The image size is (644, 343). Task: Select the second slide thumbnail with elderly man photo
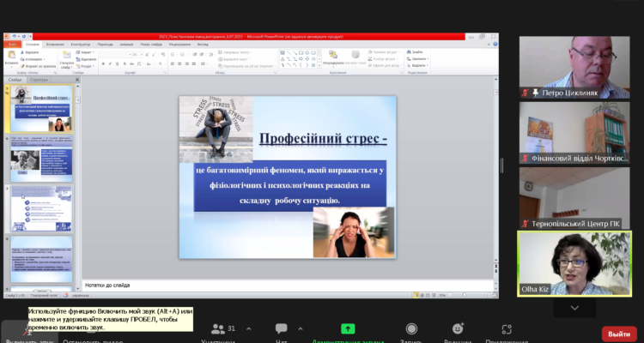pyautogui.click(x=41, y=159)
